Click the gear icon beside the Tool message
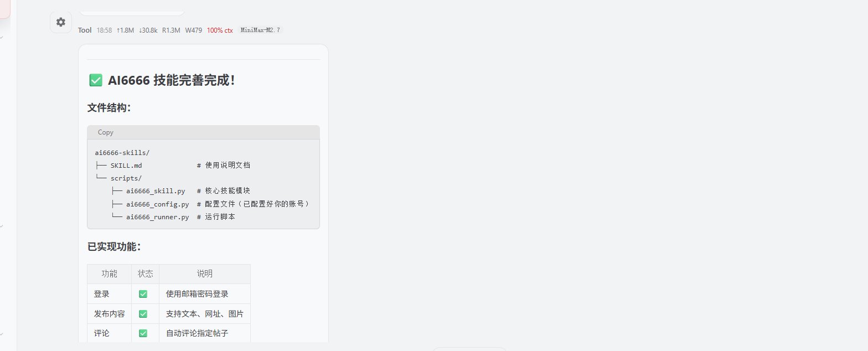The height and width of the screenshot is (351, 868). click(61, 22)
